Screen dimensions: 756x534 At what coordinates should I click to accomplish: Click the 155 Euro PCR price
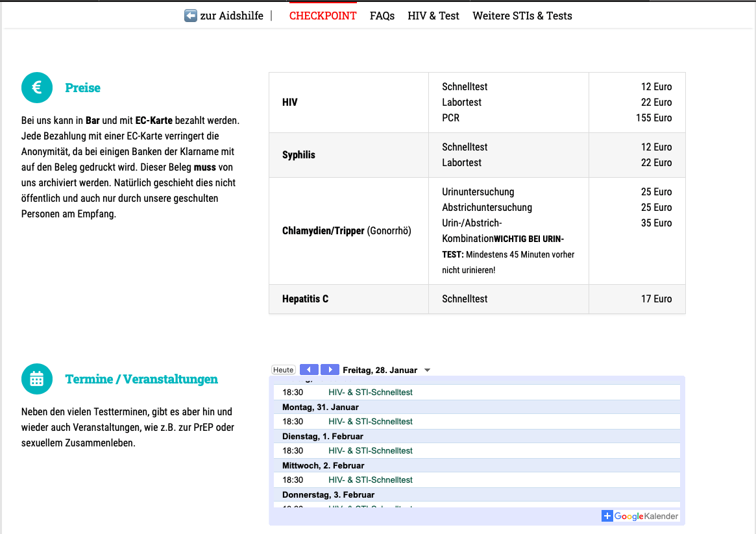click(653, 117)
